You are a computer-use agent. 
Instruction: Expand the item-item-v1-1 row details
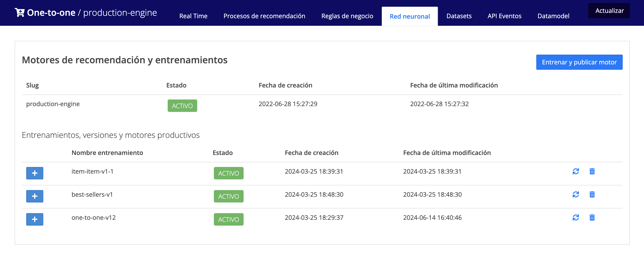34,173
